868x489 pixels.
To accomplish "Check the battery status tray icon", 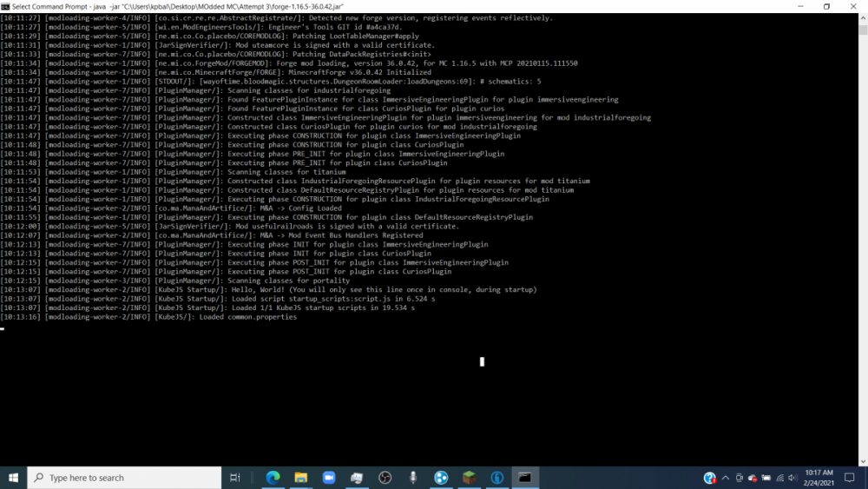I will point(766,478).
